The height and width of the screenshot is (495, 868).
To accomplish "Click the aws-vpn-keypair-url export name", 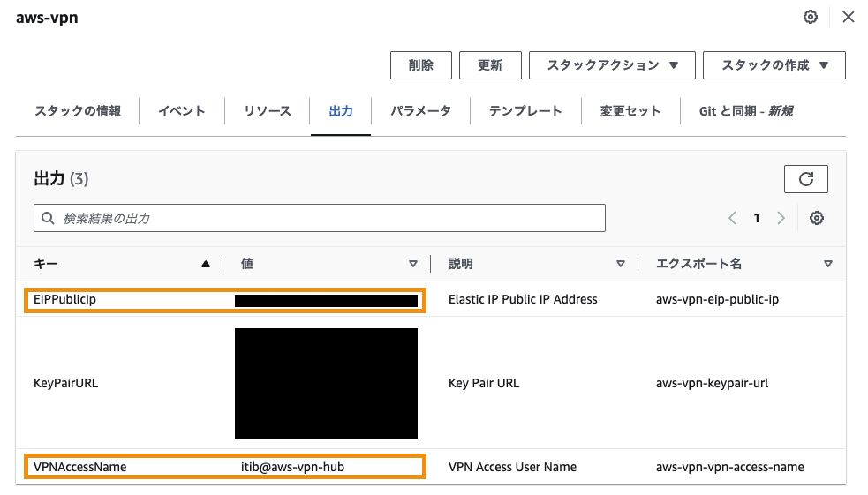I will 712,383.
